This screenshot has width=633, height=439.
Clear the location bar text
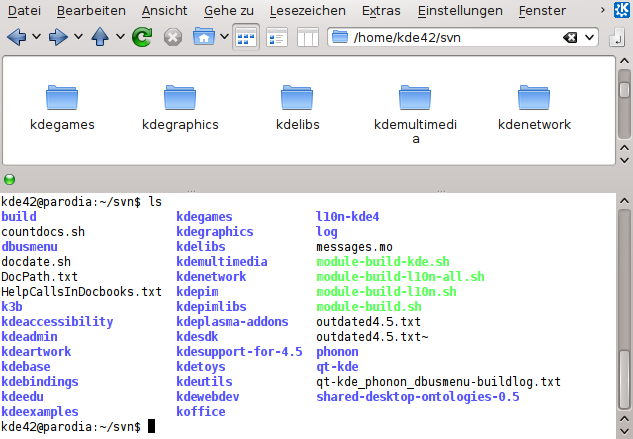click(570, 38)
